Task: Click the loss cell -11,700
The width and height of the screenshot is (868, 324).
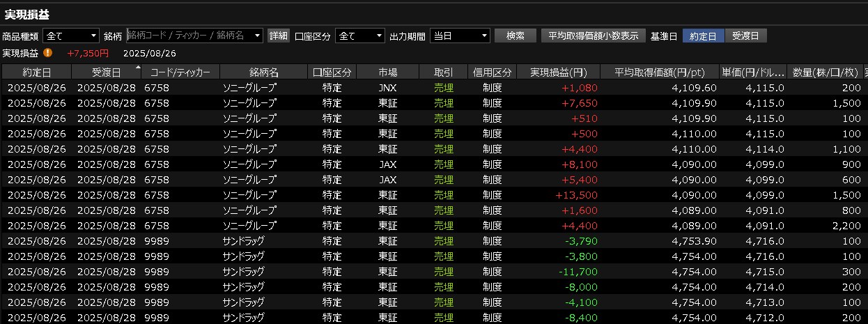Action: tap(580, 271)
